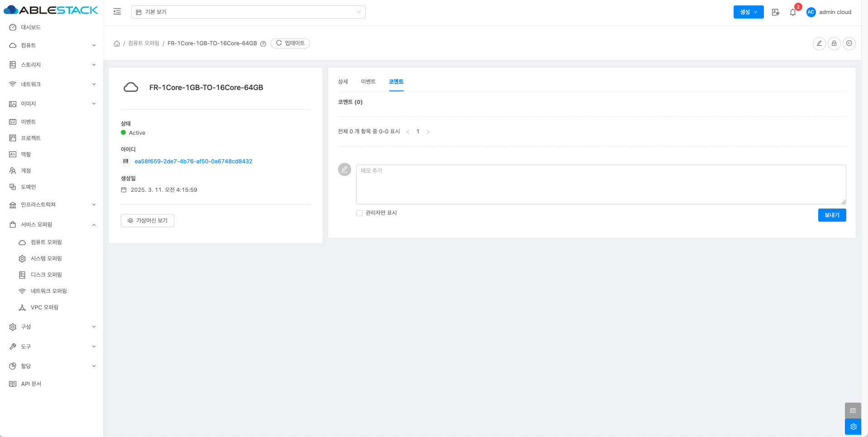868x437 pixels.
Task: Open the blue gear settings floating button
Action: pos(853,427)
